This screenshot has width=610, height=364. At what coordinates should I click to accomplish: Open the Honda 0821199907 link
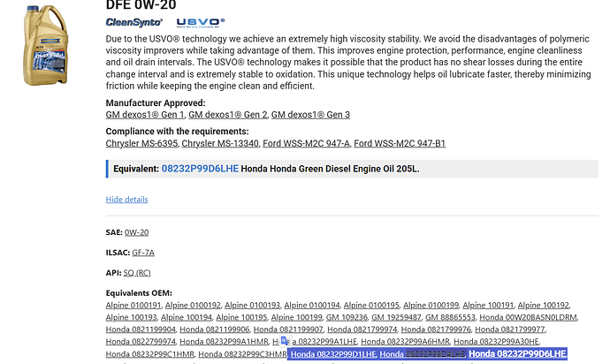pos(288,330)
